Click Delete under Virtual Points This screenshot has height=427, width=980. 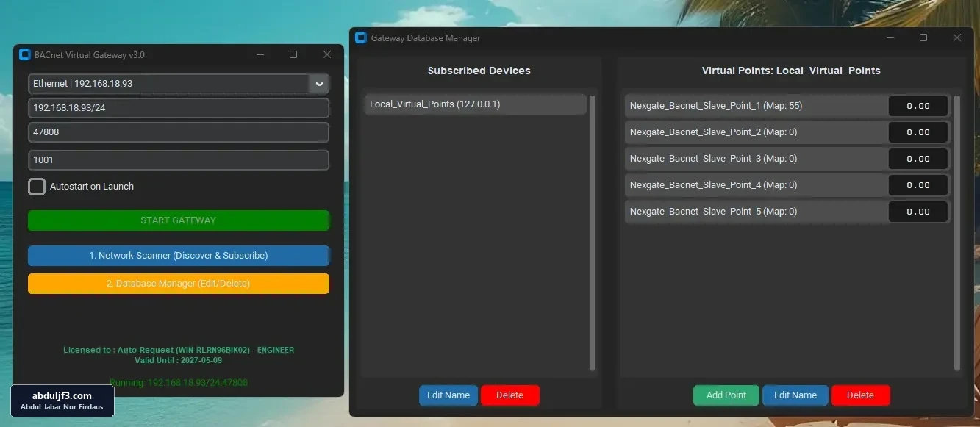tap(860, 395)
